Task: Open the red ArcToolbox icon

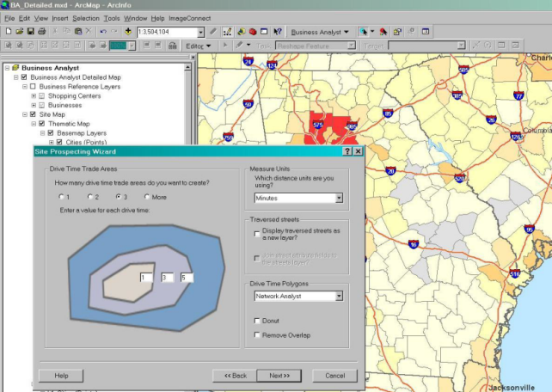Action: (253, 32)
